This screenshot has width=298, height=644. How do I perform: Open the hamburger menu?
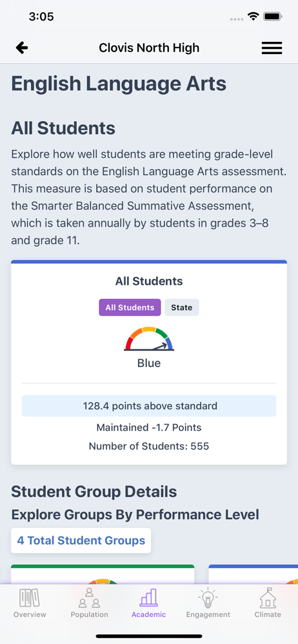tap(272, 48)
